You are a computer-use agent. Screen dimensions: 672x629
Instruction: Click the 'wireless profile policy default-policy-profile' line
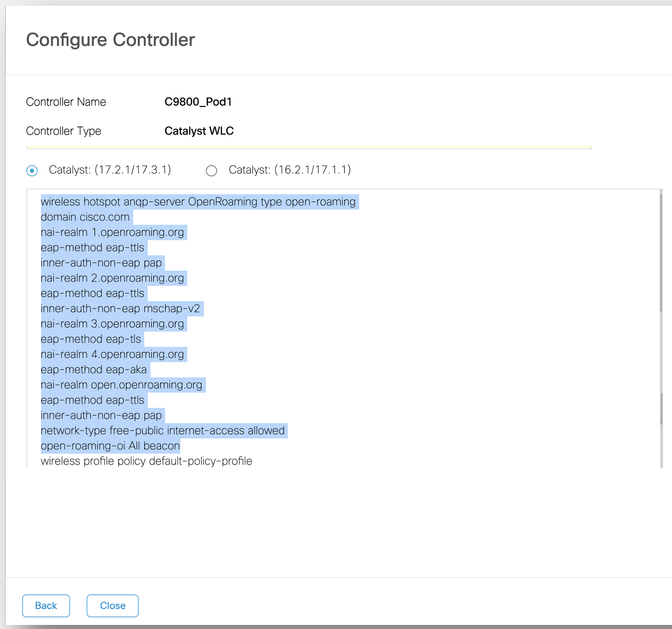tap(146, 461)
